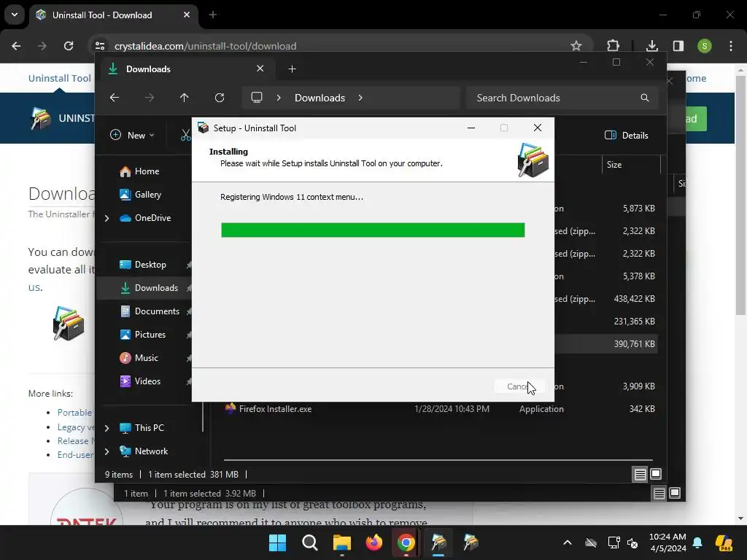Reload the crystalidea page in Chrome
The height and width of the screenshot is (560, 747).
pos(69,46)
